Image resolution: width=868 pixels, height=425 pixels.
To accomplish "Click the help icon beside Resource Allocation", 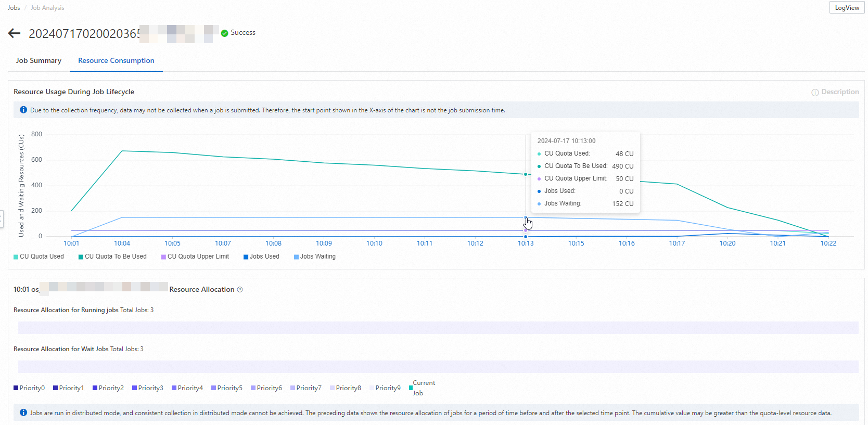I will coord(240,290).
